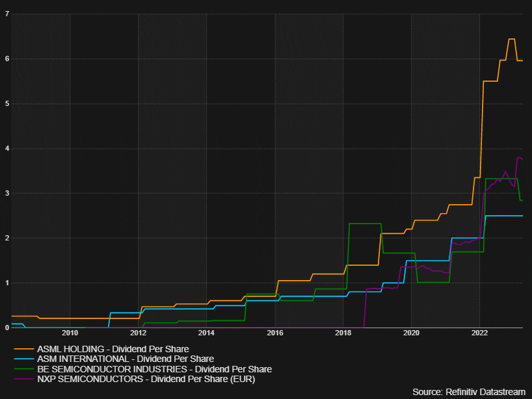Click the 2012 x-axis year label

click(x=138, y=333)
